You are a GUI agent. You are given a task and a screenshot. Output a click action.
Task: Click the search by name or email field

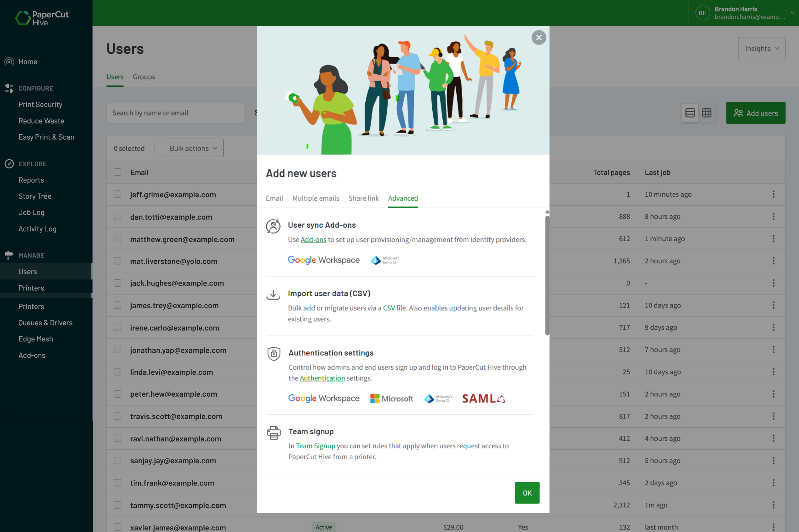click(x=175, y=113)
